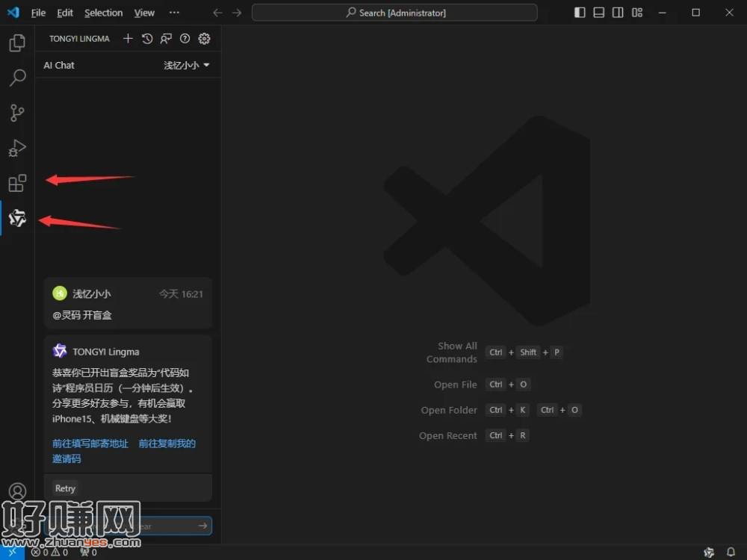Open the File menu

38,13
